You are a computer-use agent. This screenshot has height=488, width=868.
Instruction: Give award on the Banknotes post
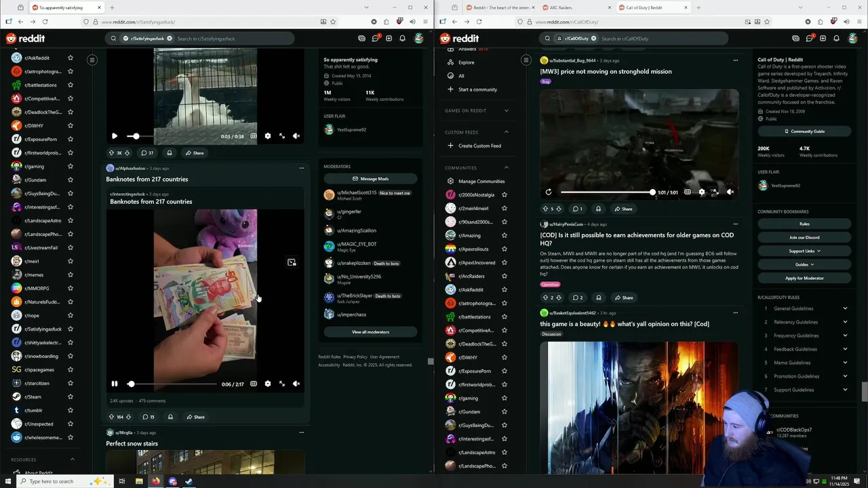point(170,417)
